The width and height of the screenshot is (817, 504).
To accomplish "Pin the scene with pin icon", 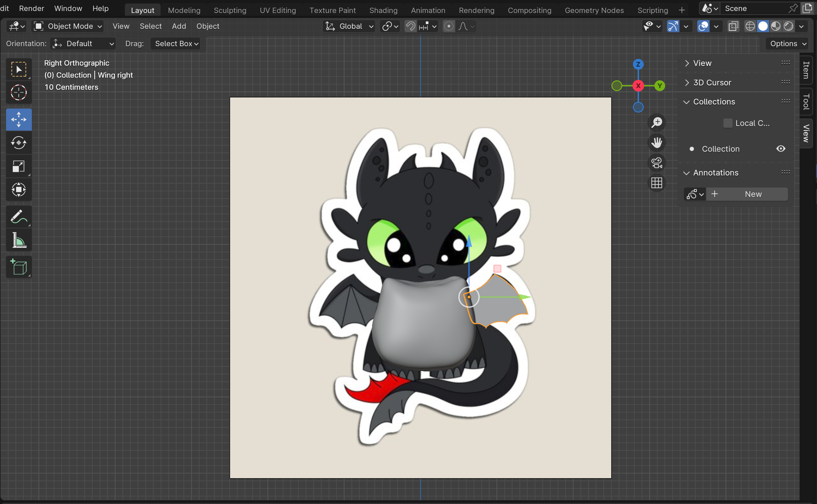I will click(792, 9).
